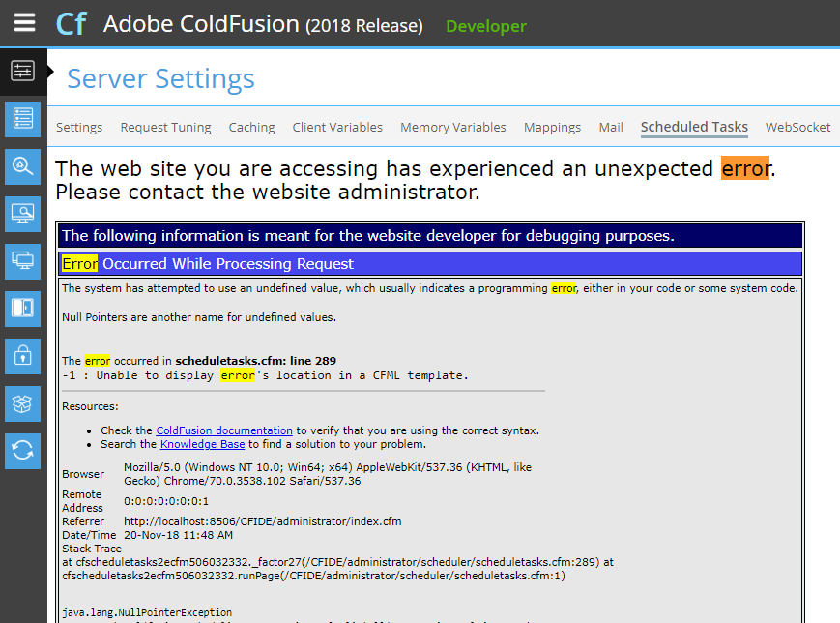This screenshot has width=840, height=623.
Task: Click the date value 20-Nov-18 11:48 AM
Action: pyautogui.click(x=178, y=535)
